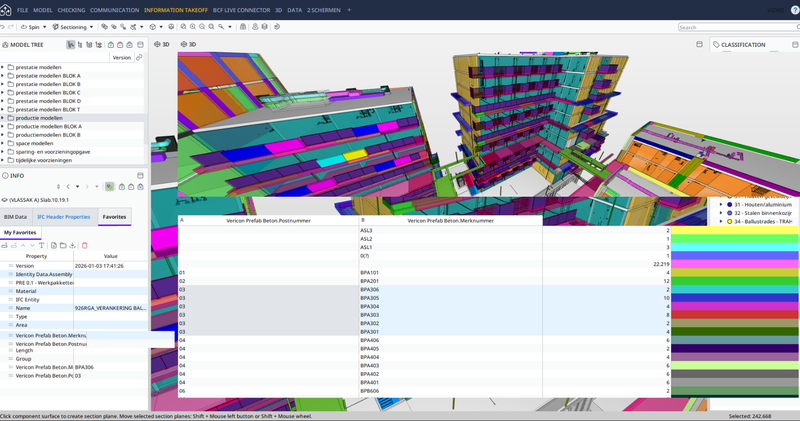800x421 pixels.
Task: Click the Info panel forward arrow
Action: click(x=87, y=187)
